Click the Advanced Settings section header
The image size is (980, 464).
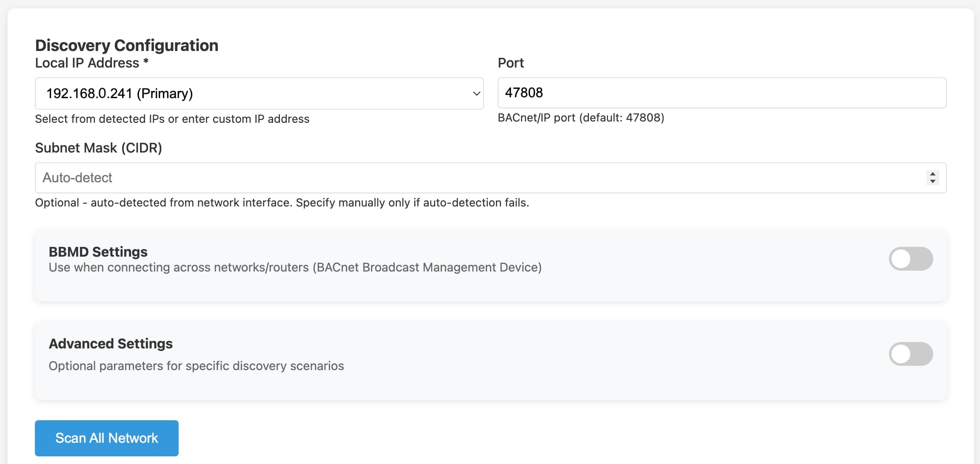pos(111,343)
